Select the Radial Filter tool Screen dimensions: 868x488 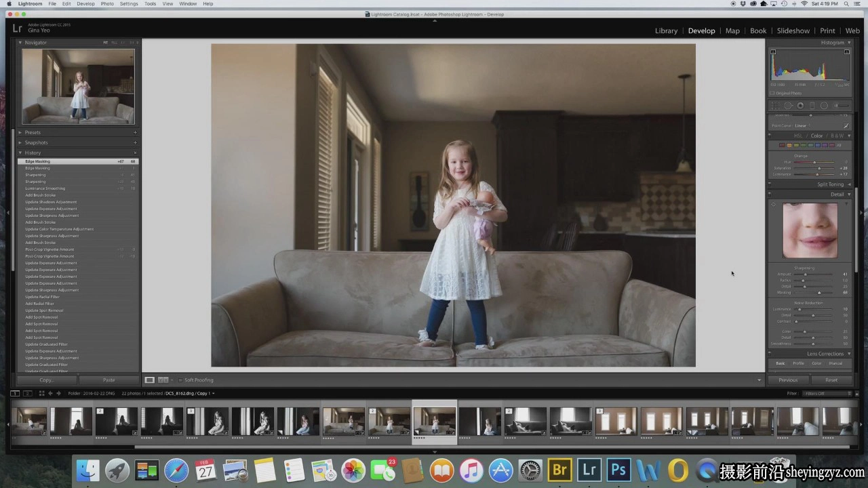(824, 106)
